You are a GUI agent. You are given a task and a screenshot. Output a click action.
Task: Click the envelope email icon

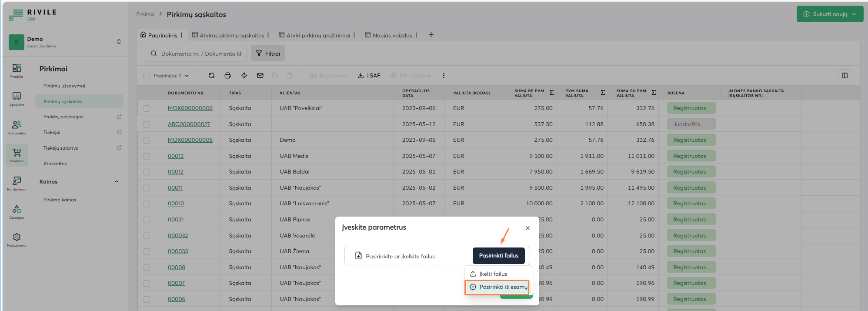pyautogui.click(x=260, y=76)
